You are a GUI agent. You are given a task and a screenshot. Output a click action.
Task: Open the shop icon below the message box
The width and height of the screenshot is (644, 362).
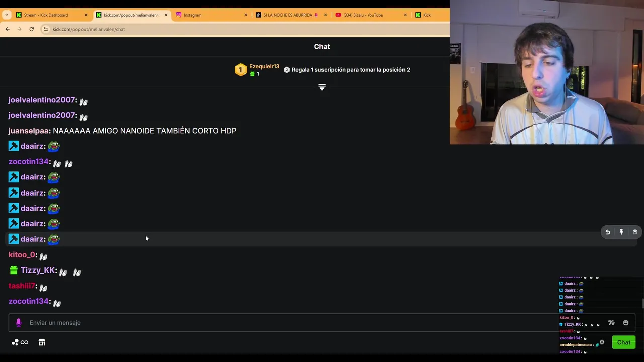pos(42,342)
